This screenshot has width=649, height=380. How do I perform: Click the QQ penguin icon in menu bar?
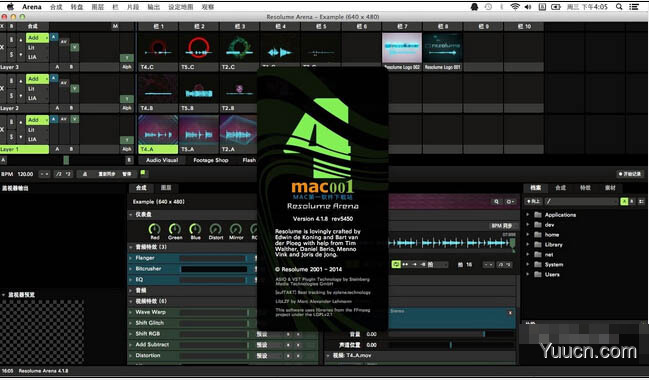pos(474,7)
